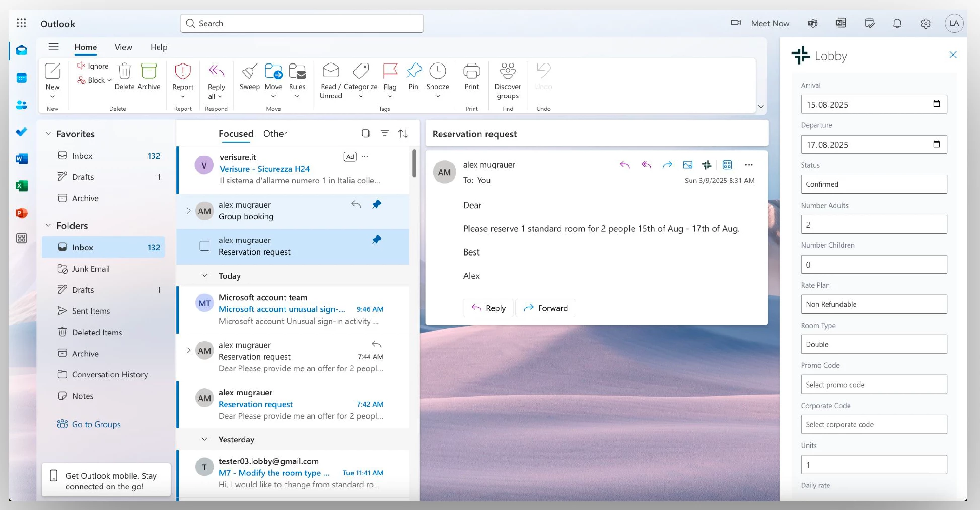Click the Search mail box
The image size is (980, 510).
point(302,23)
